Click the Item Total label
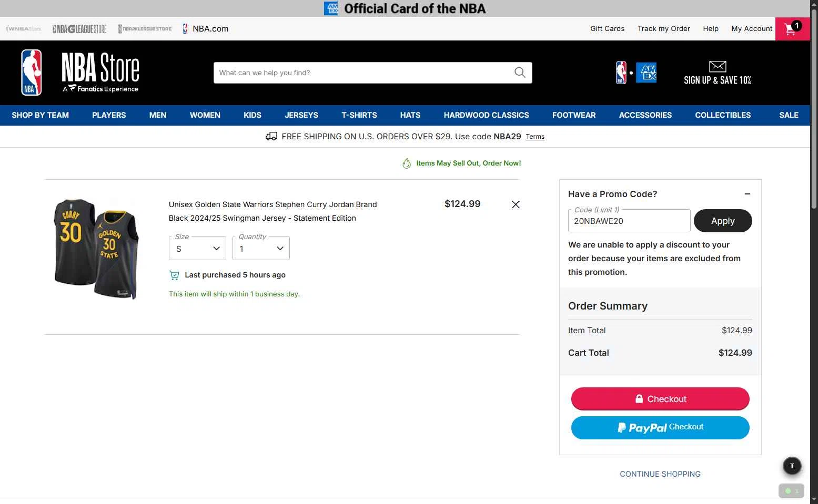 587,331
